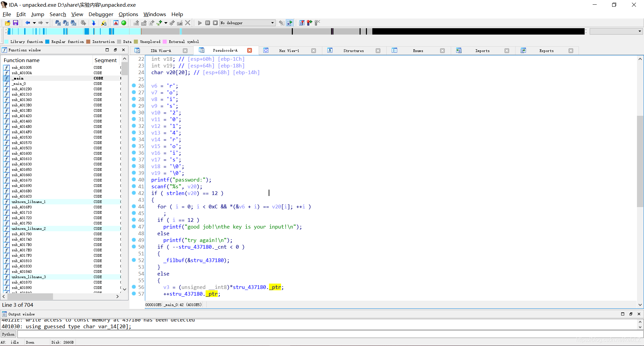This screenshot has width=644, height=346.
Task: Click the binoculars binary search (101) icon
Action: click(73, 23)
